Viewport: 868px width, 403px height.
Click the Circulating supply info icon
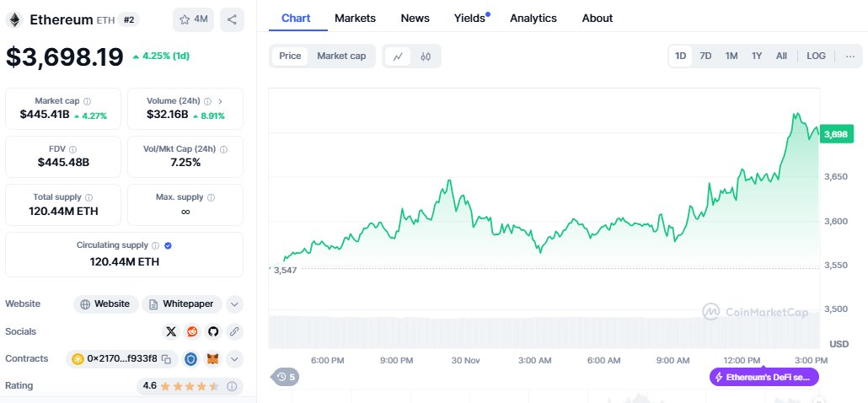click(x=156, y=246)
